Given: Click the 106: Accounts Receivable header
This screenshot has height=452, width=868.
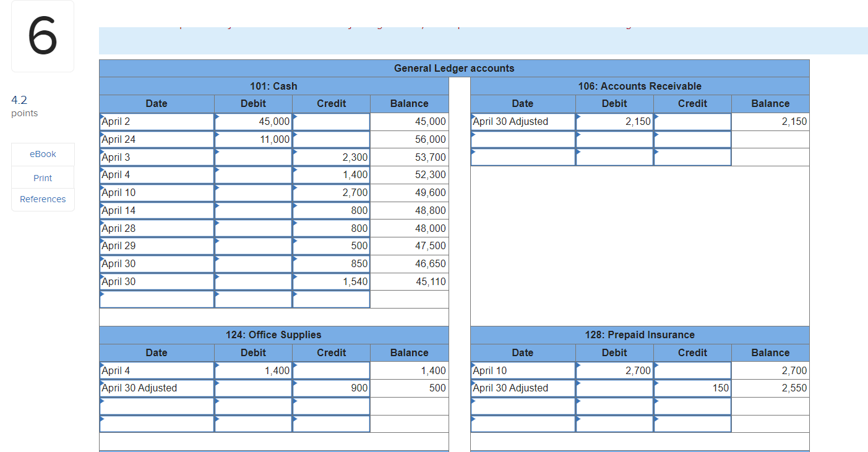Looking at the screenshot, I should point(640,86).
